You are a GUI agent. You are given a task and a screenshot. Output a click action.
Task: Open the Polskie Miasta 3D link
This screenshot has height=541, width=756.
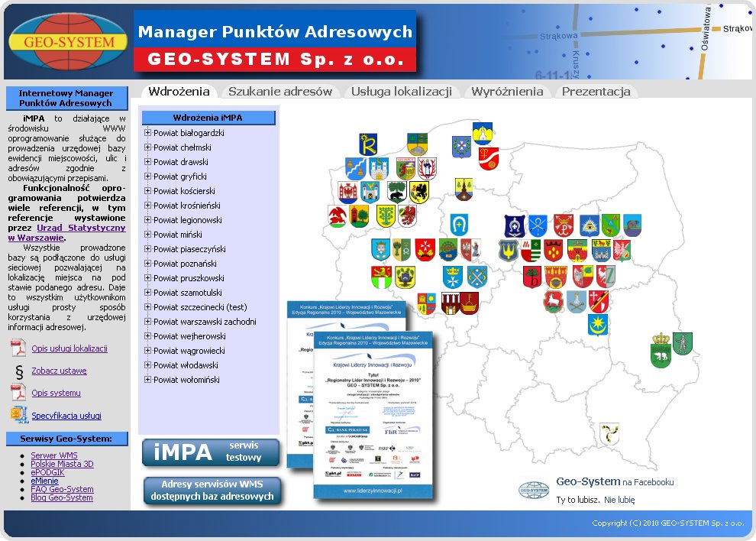[62, 464]
